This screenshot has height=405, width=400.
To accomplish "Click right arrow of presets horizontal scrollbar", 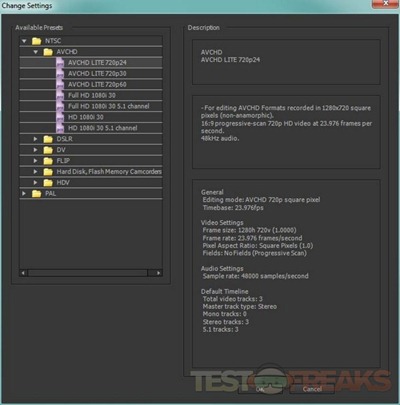I will point(158,273).
